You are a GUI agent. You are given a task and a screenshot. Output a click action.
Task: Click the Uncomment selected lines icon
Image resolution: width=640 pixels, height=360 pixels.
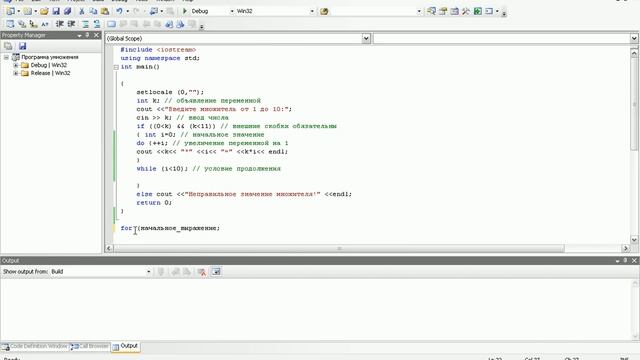click(97, 24)
